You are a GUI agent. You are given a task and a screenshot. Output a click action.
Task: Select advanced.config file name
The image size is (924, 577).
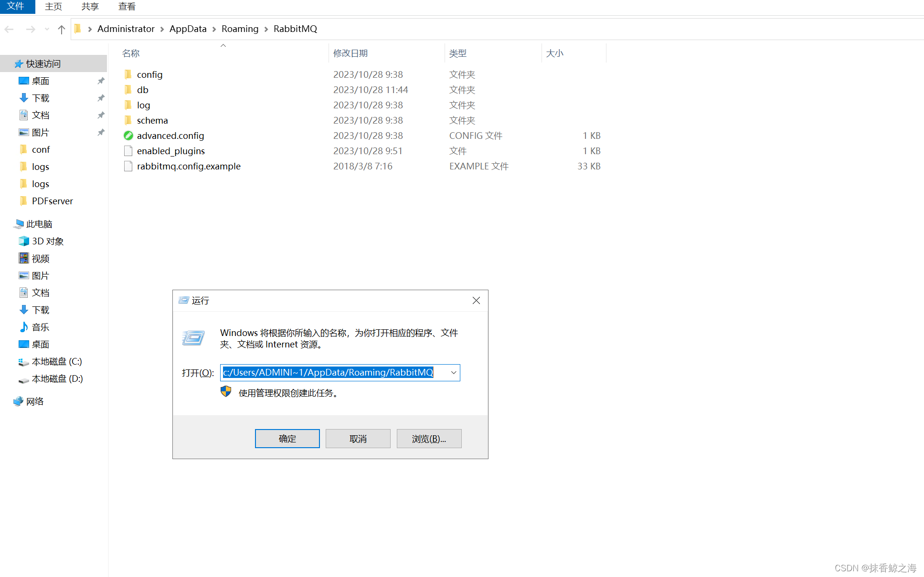(170, 136)
